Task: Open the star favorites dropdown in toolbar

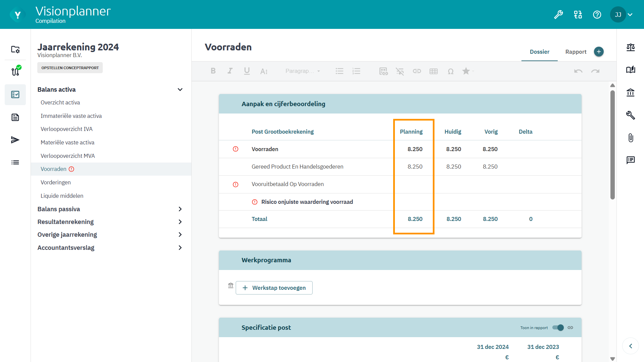Action: 468,71
